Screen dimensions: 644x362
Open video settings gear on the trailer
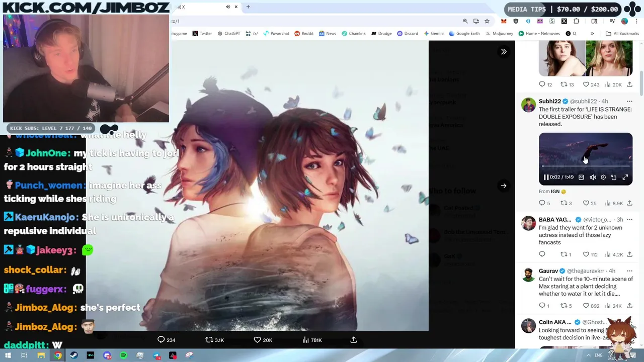[603, 177]
